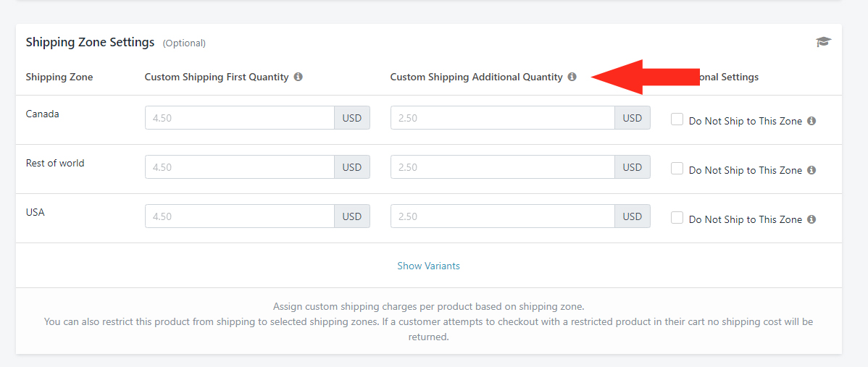Click the Shipping Zone Settings heading

tap(90, 42)
